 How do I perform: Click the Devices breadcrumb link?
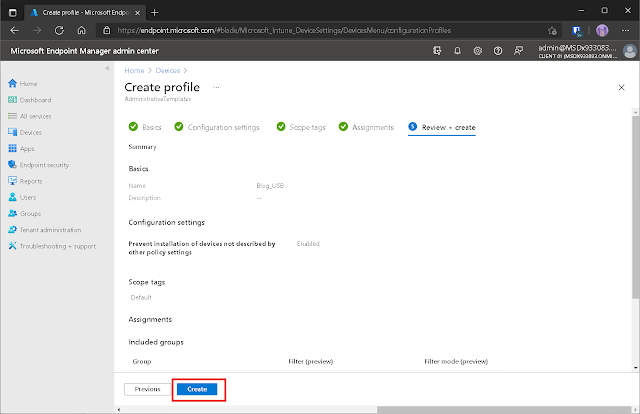point(167,70)
